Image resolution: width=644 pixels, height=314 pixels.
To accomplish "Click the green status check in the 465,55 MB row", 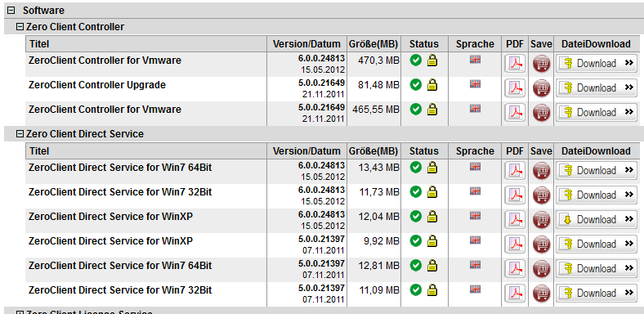I will coord(416,110).
